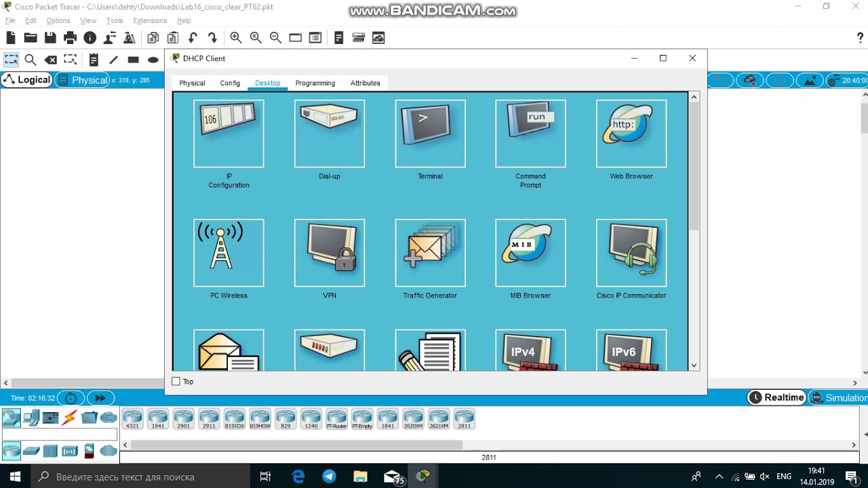
Task: Select the 2911 router device
Action: click(209, 419)
